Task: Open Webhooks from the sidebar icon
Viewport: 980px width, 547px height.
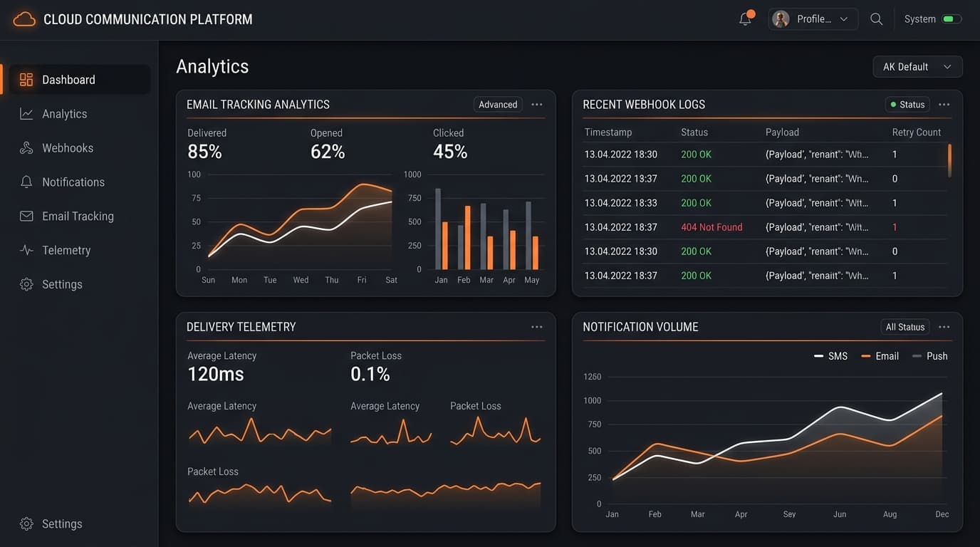Action: [x=26, y=148]
